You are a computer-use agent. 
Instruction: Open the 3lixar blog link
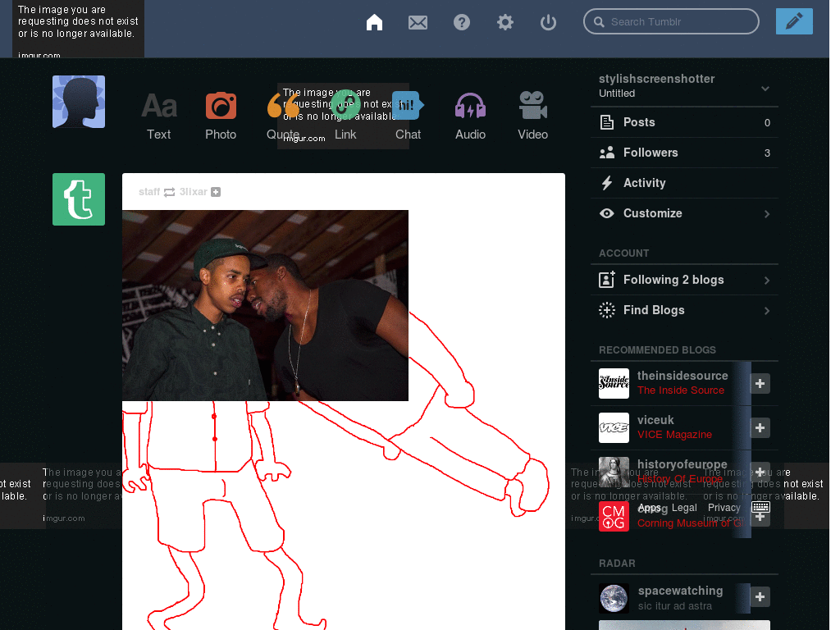click(x=193, y=192)
